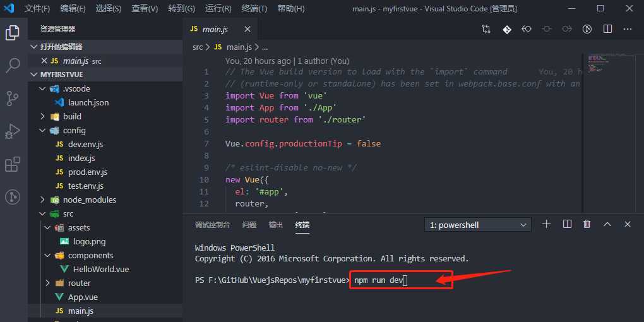Split the editor to the right
Viewport: 644px width, 322px height.
coord(607,29)
